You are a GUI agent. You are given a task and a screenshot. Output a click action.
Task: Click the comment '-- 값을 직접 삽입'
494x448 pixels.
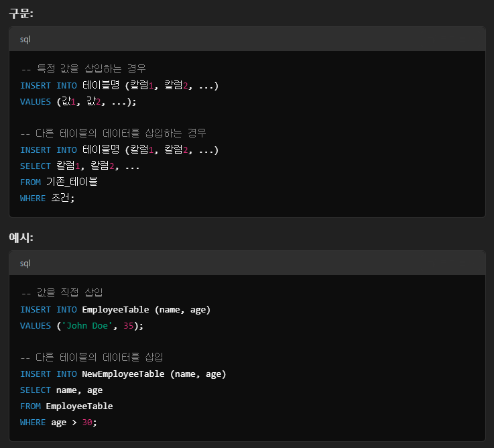coord(62,293)
